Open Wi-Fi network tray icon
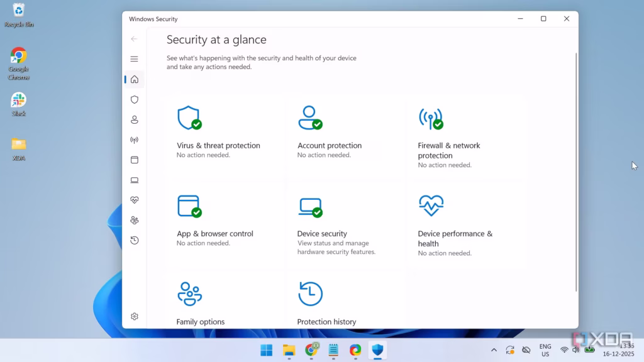Image resolution: width=644 pixels, height=362 pixels. (564, 350)
